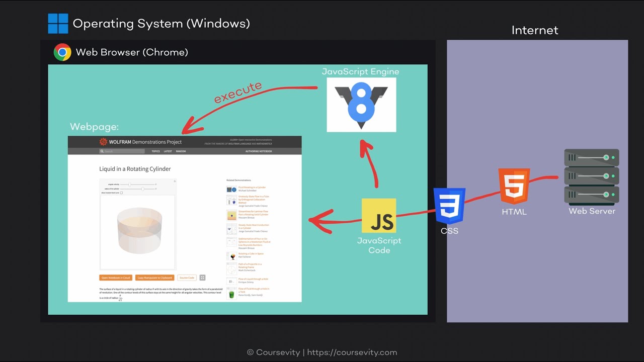Click Copy Manipulate to Clipboard button
Image resolution: width=644 pixels, height=362 pixels.
point(155,278)
